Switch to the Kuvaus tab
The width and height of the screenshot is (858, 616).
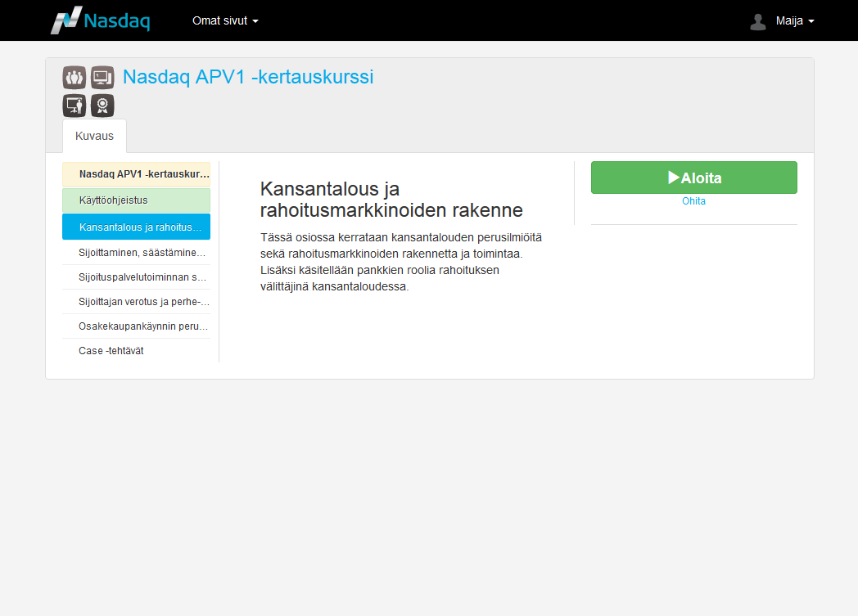(x=94, y=136)
